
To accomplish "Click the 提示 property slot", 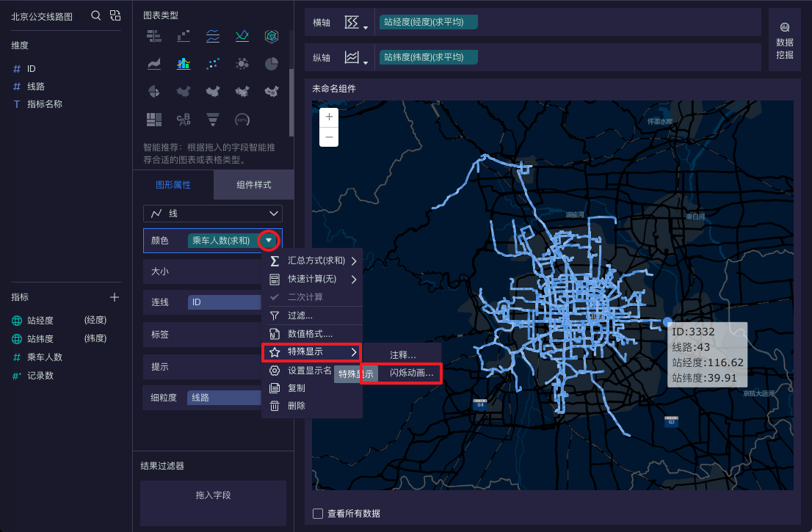I will (x=203, y=367).
